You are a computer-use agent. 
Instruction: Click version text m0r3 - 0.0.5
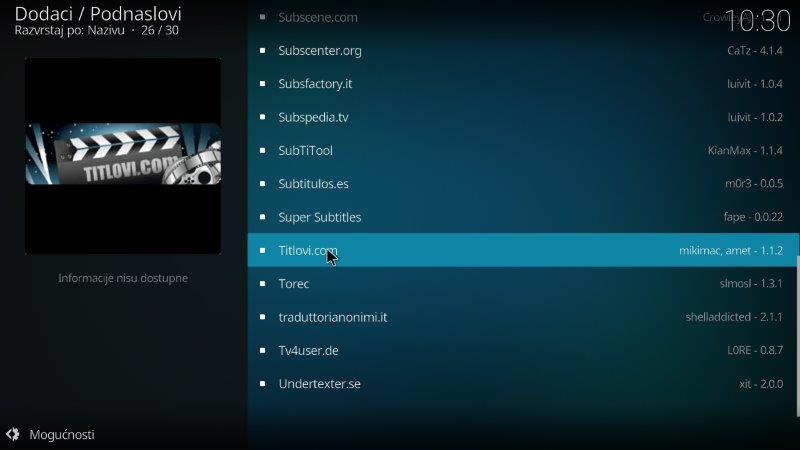point(754,184)
